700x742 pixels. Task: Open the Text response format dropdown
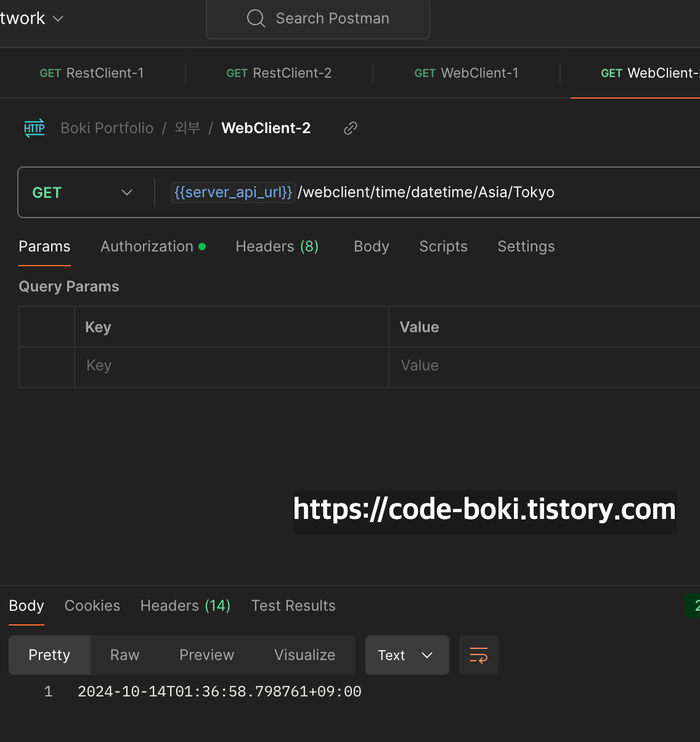click(x=407, y=655)
